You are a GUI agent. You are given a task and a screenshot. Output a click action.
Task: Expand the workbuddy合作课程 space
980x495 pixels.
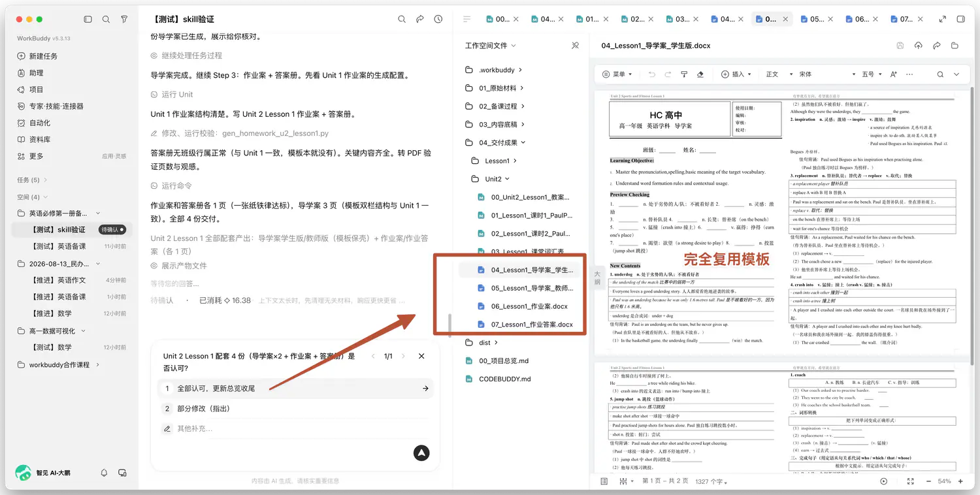59,364
